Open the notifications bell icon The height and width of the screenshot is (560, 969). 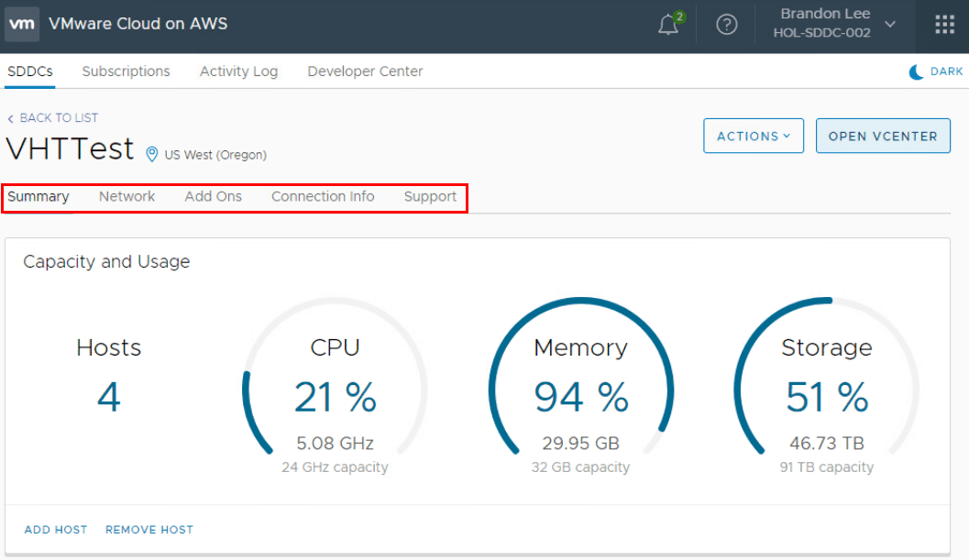coord(668,26)
